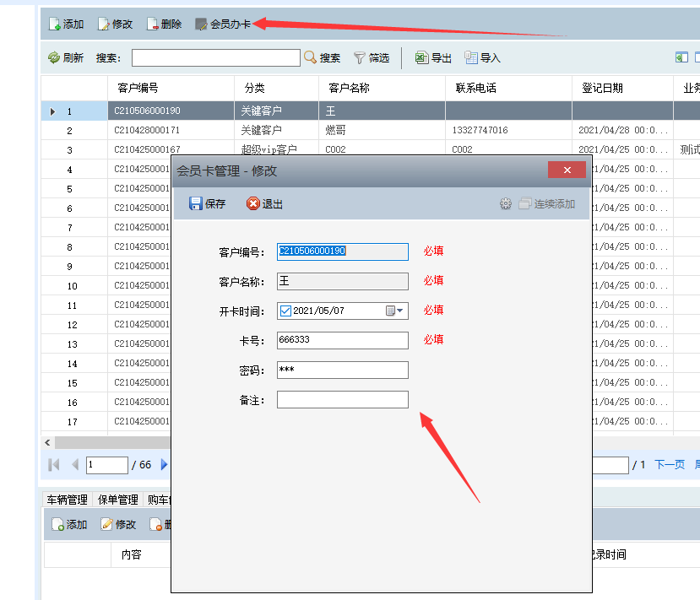The image size is (700, 600).
Task: Open 会员办卡 from the top toolbar
Action: (x=223, y=24)
